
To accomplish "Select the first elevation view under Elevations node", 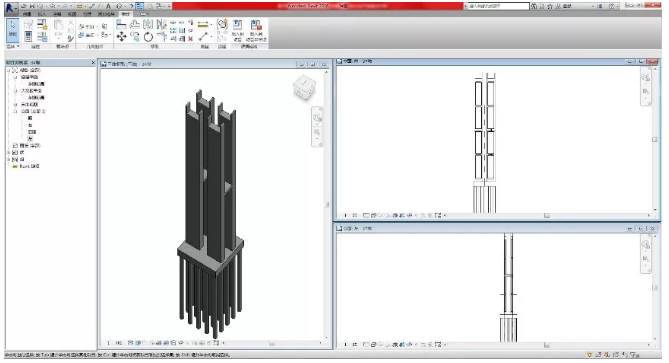I will 30,118.
